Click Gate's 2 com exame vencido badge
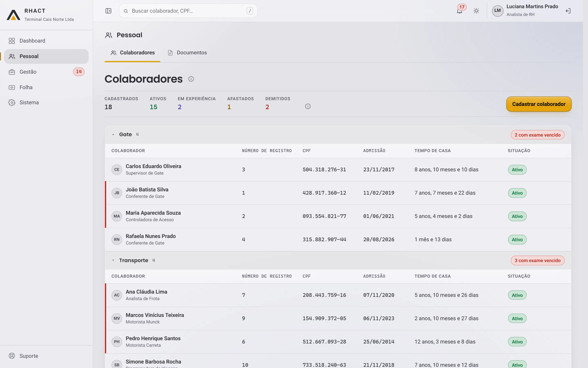This screenshot has width=588, height=368. click(x=537, y=135)
